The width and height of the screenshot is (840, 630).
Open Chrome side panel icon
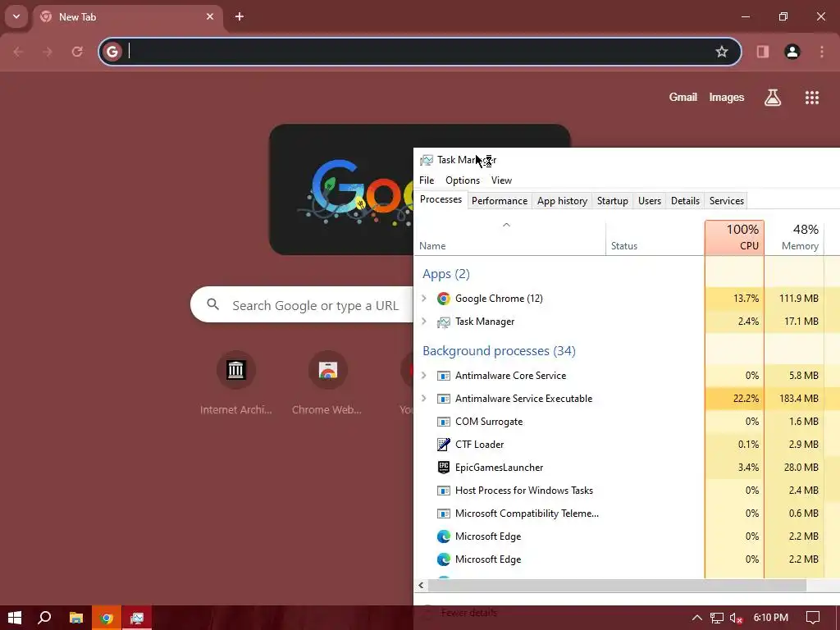762,52
